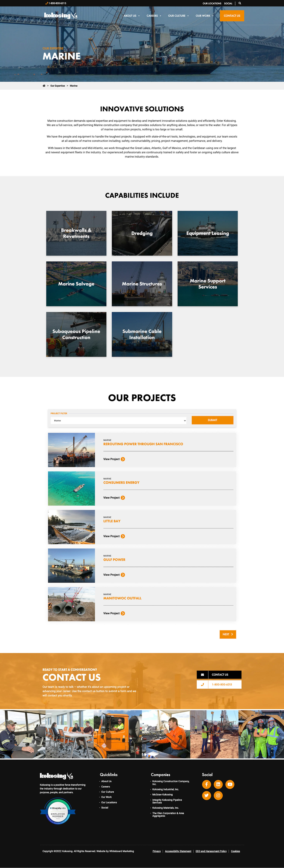Image resolution: width=284 pixels, height=868 pixels.
Task: Open the Facebook social icon in footer
Action: (207, 784)
